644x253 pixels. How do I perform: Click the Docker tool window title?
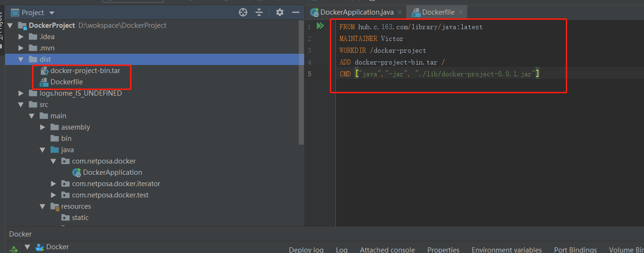tap(20, 234)
